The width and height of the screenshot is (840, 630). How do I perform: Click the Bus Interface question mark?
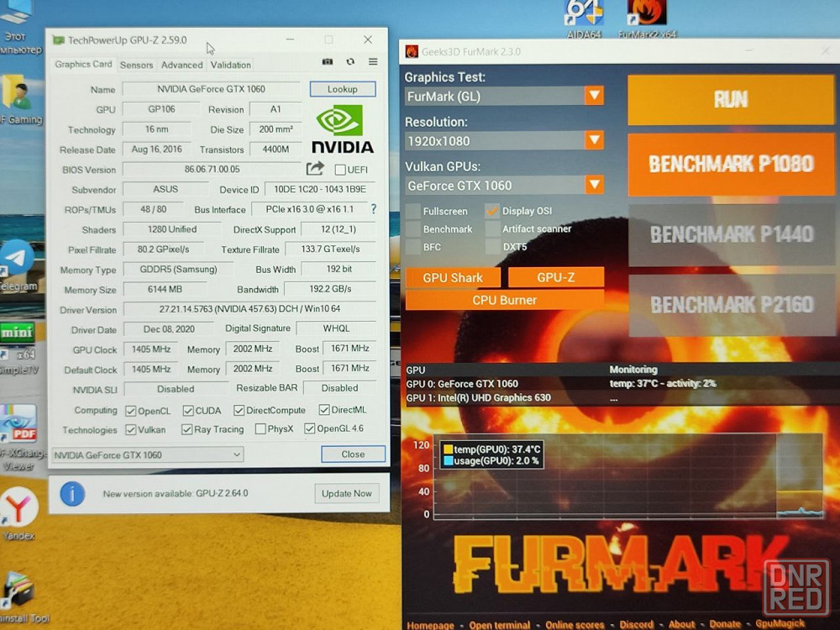[374, 209]
